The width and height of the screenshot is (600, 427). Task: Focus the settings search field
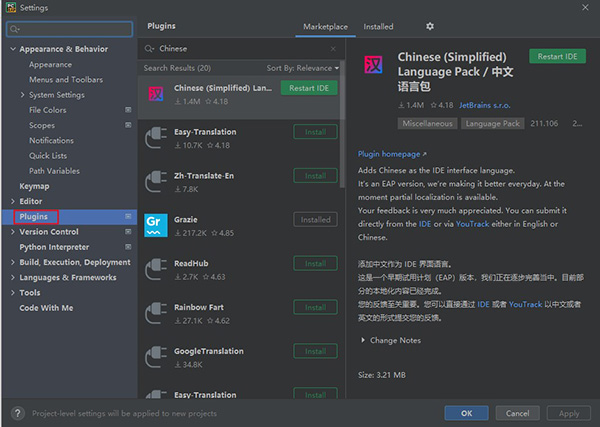tap(70, 29)
